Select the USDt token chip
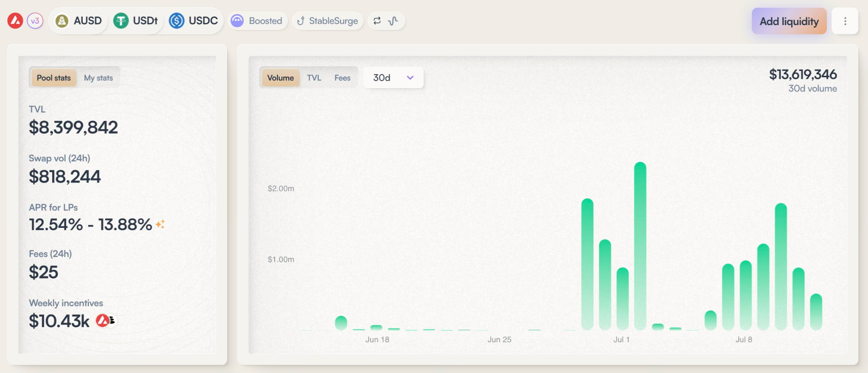Viewport: 868px width, 373px height. pyautogui.click(x=136, y=21)
